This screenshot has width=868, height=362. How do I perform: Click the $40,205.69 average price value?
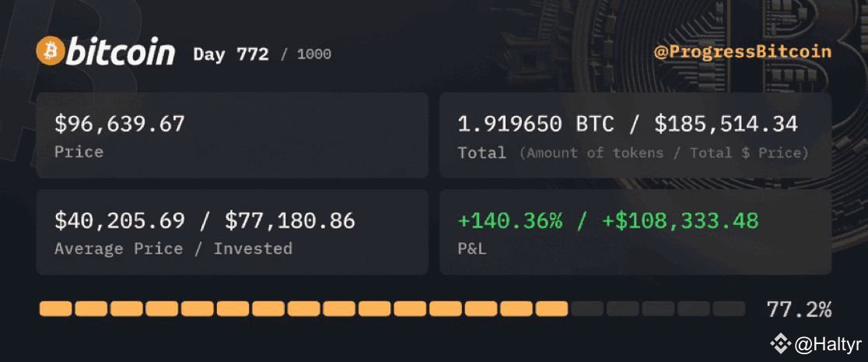120,220
